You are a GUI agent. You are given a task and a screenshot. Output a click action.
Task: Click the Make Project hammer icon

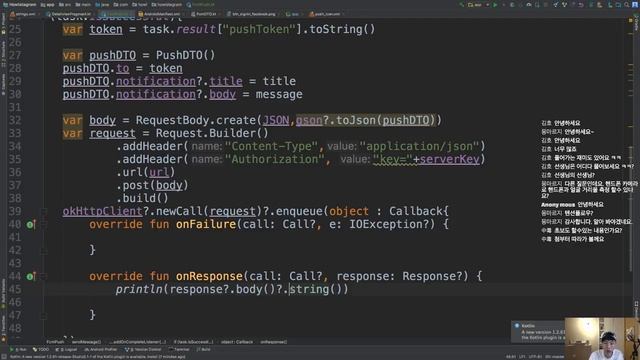[462, 5]
